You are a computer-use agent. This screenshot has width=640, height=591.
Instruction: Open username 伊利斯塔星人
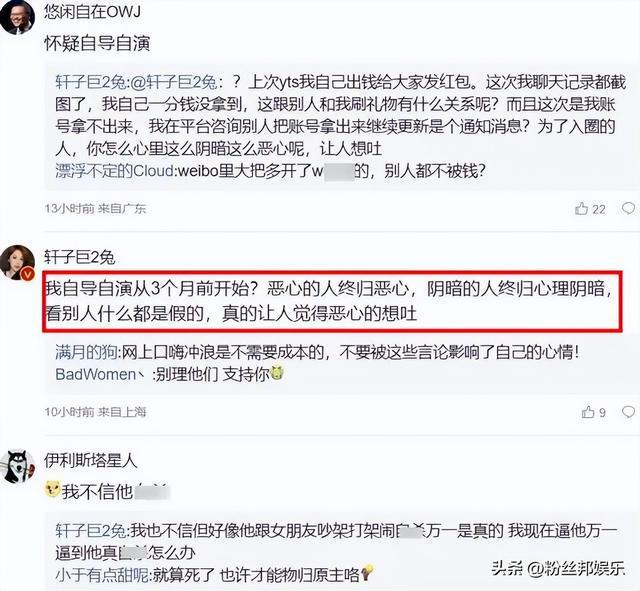click(90, 461)
